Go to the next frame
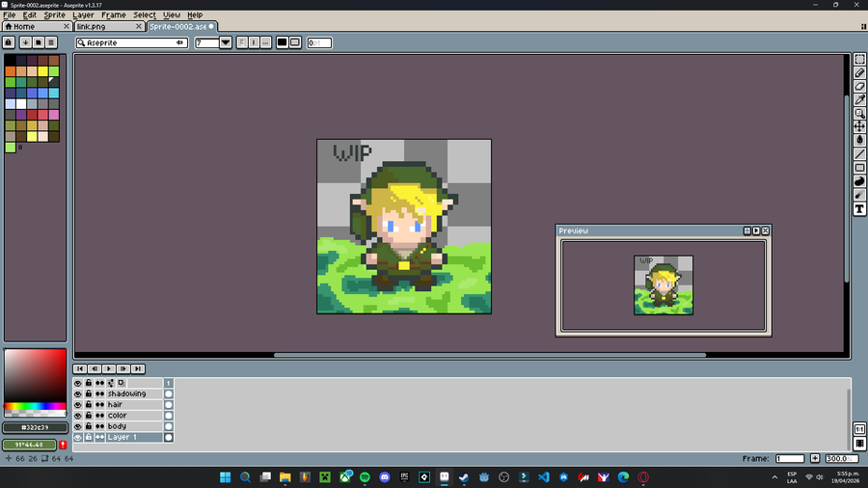868x488 pixels. coord(122,368)
